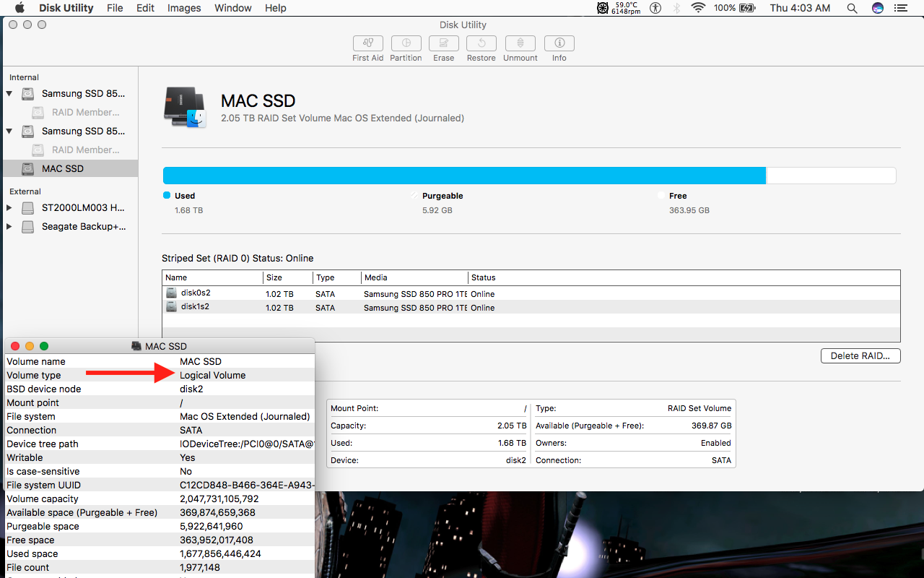This screenshot has width=924, height=578.
Task: Click the Seagate Backup+ drive icon
Action: coord(28,227)
